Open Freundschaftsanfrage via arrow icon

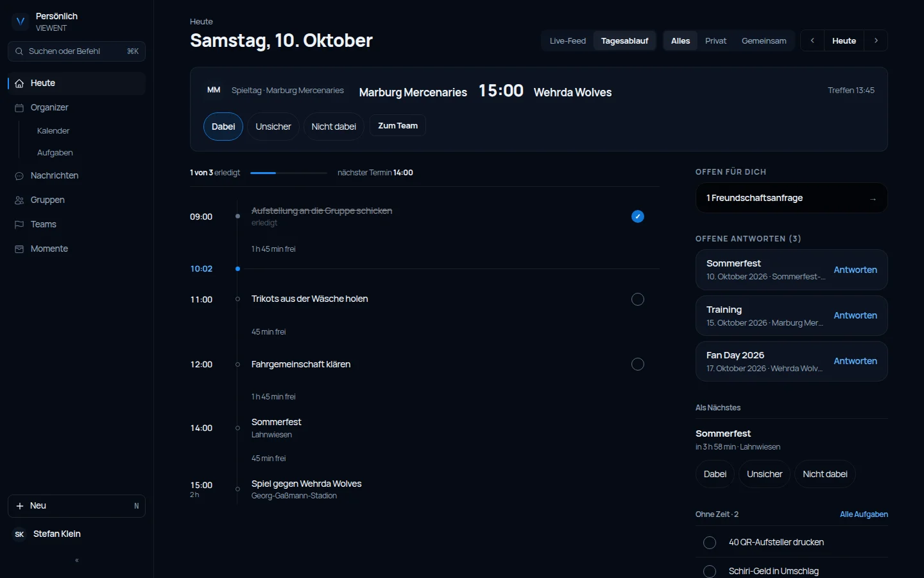click(873, 199)
